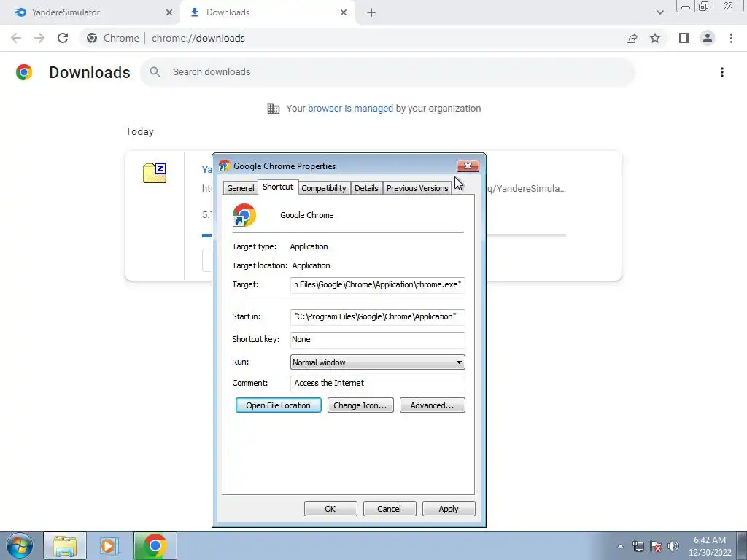Click the Comment field with Access the Internet
Screen dimensions: 747x560
[377, 384]
